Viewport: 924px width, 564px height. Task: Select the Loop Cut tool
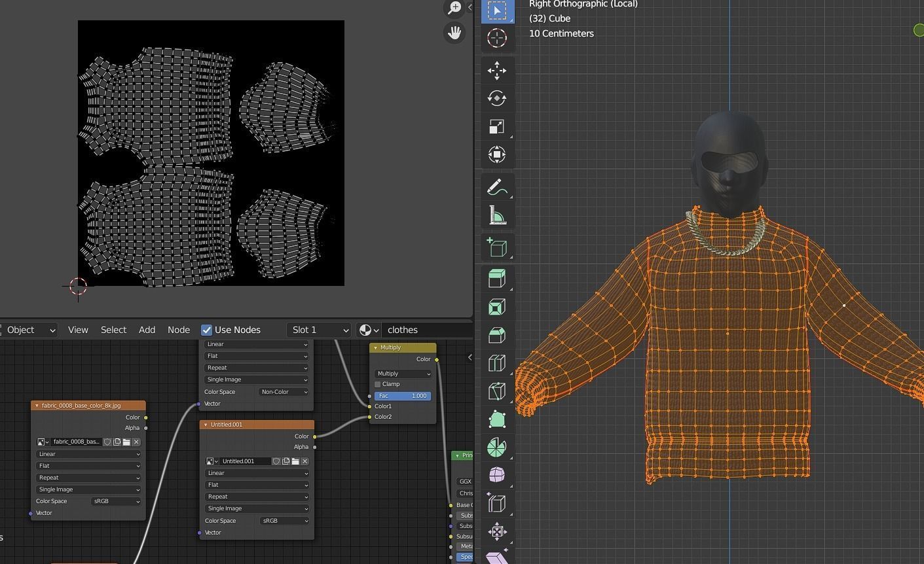pos(497,364)
